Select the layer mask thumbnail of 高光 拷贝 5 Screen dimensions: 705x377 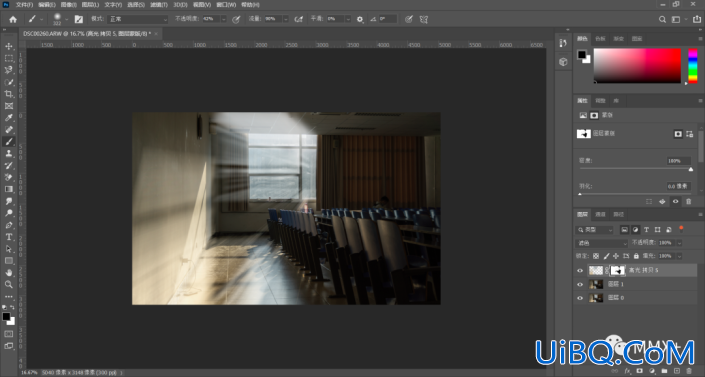pos(617,270)
